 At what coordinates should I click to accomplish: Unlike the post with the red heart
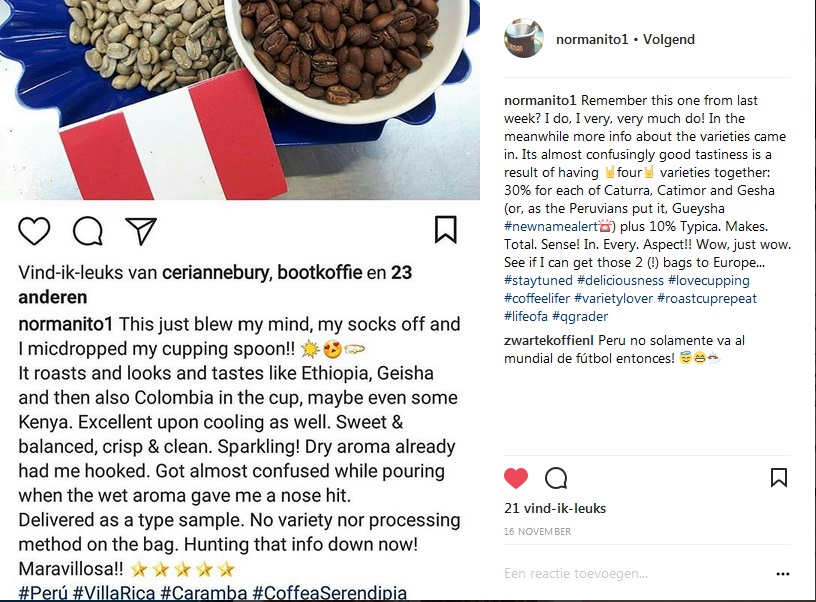click(516, 478)
